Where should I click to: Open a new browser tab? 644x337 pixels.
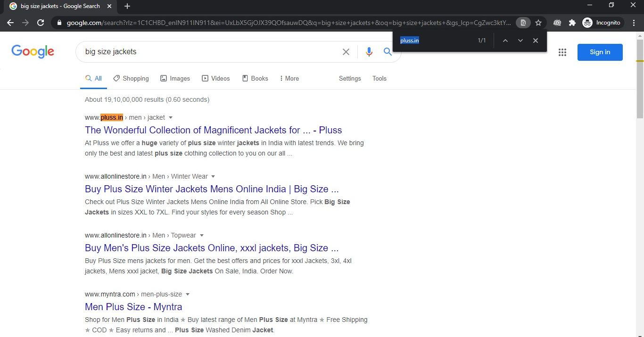tap(127, 6)
